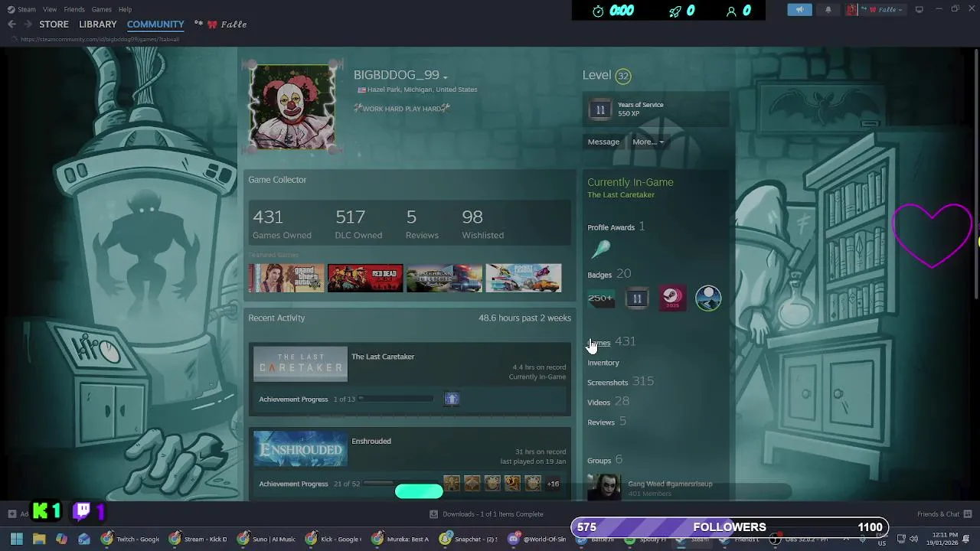Open the Steam 2025 badge

[672, 298]
